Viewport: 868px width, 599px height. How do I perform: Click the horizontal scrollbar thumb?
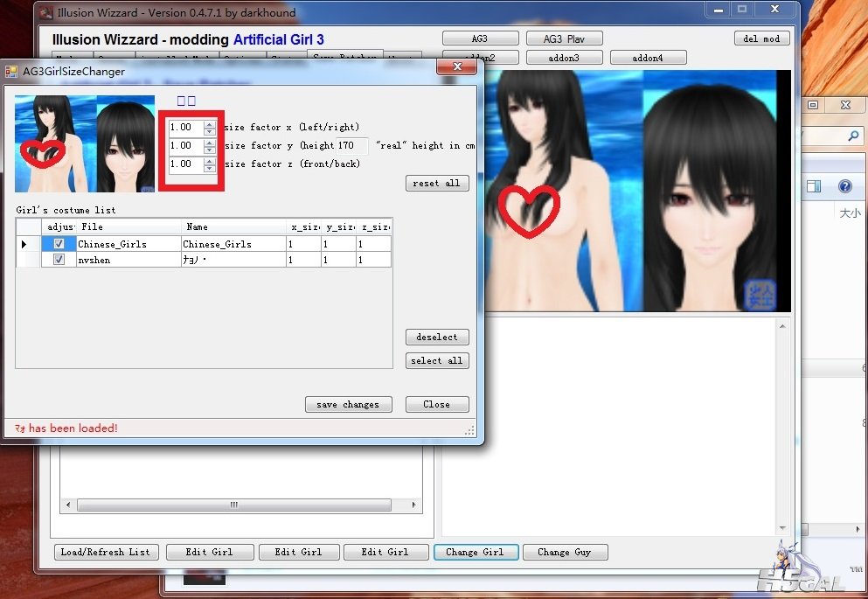click(234, 505)
